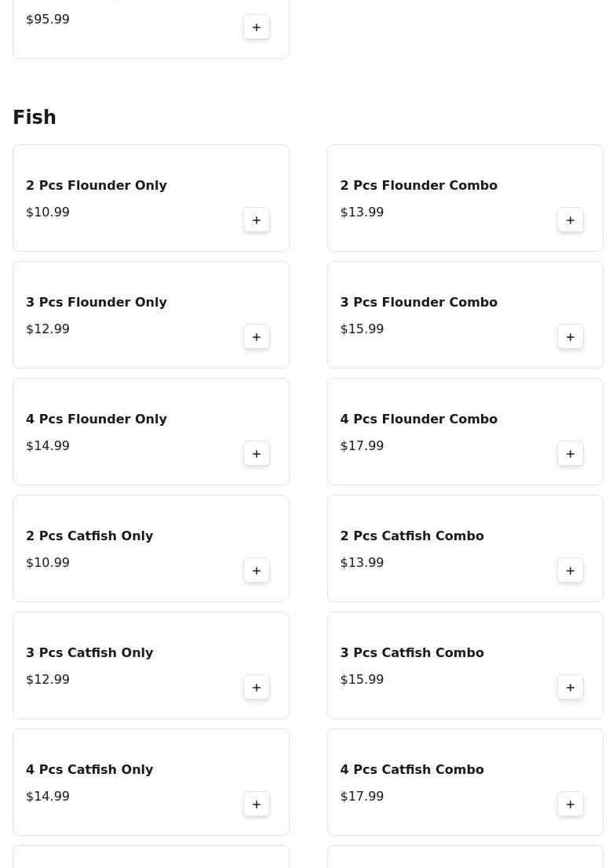Screen dimensions: 616x868
Task: Add 2 Pcs Catfish Combo to order
Action: [x=570, y=571]
